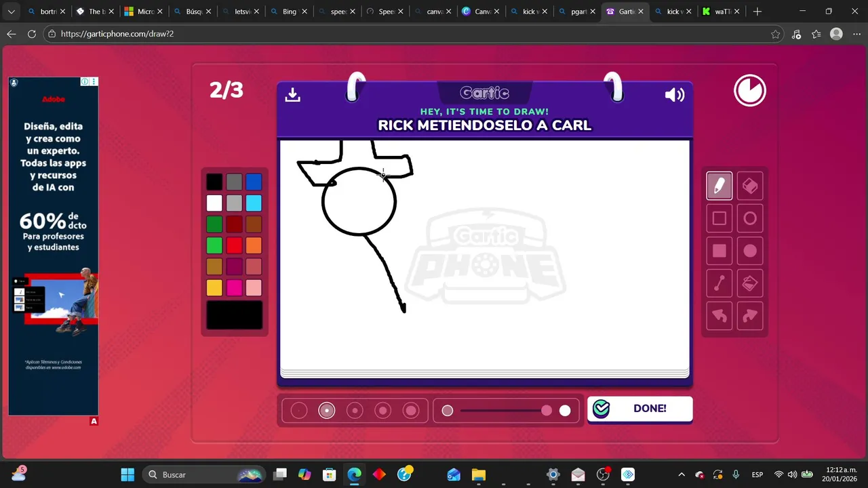This screenshot has width=868, height=488.
Task: Click the Adobe advertisement banner
Action: [x=54, y=246]
